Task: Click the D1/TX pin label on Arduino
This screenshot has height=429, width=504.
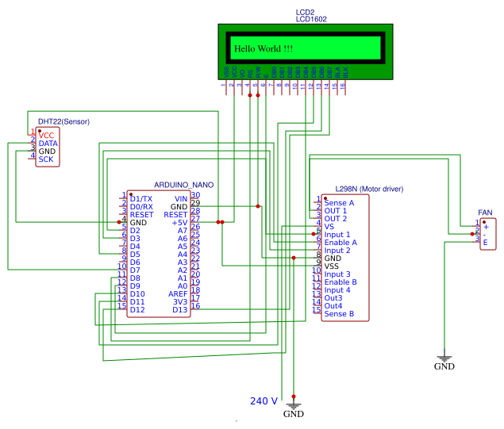Action: click(141, 199)
